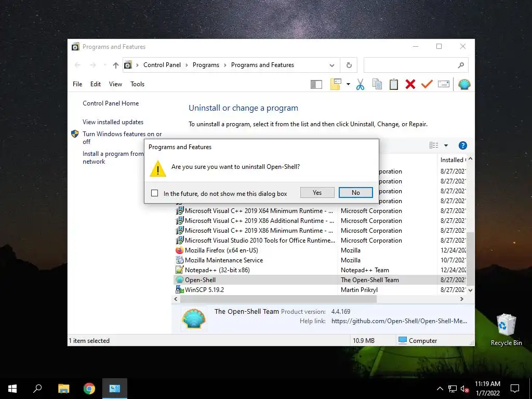
Task: Click the horizontal scrollbar right arrow
Action: coord(461,299)
